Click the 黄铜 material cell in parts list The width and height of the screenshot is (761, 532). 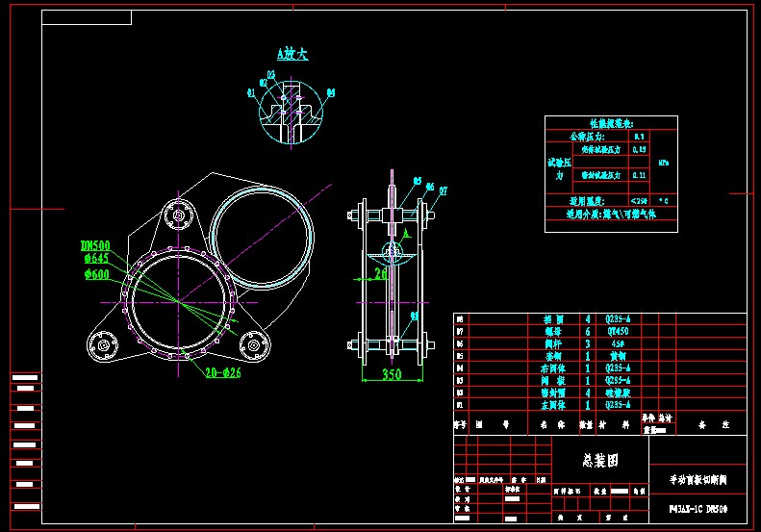pos(612,354)
